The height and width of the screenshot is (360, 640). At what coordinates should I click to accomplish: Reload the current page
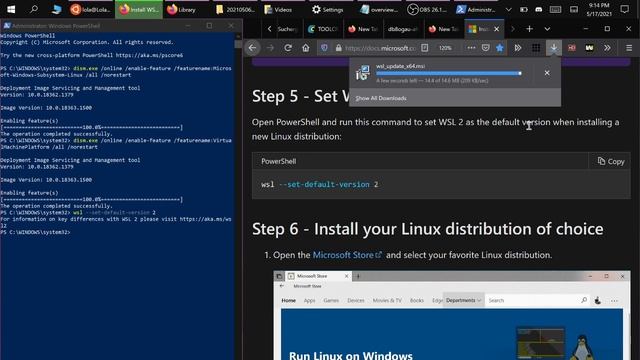point(288,48)
